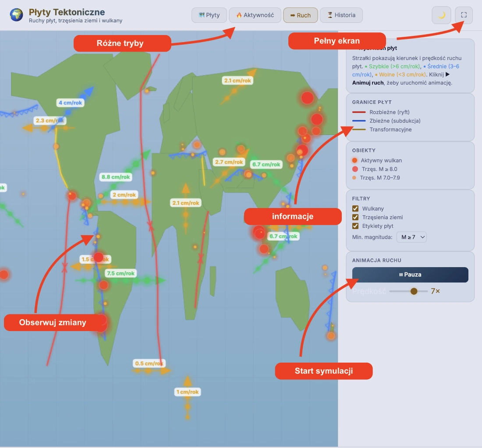Click the Prędkość speed slider handle
This screenshot has width=482, height=448.
click(414, 291)
